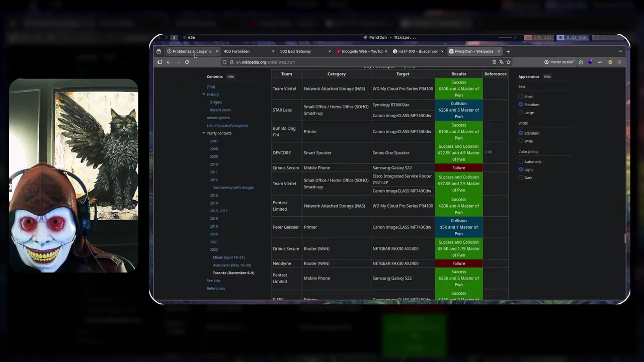Click the CPU usage widget in top bar

(538, 38)
